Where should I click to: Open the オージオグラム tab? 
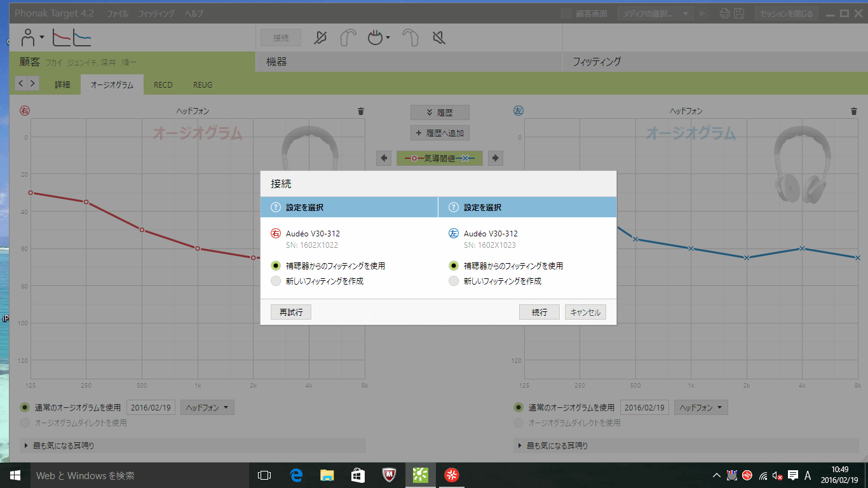(112, 85)
